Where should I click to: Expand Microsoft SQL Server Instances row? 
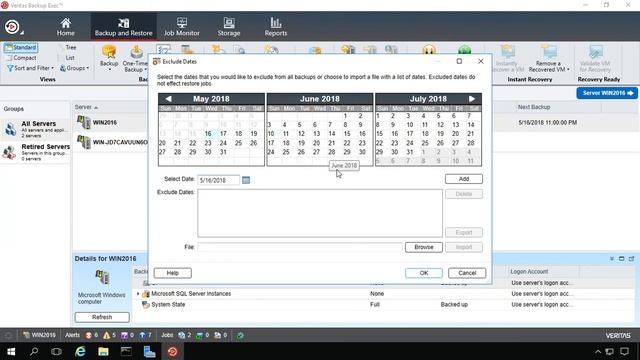[138, 294]
